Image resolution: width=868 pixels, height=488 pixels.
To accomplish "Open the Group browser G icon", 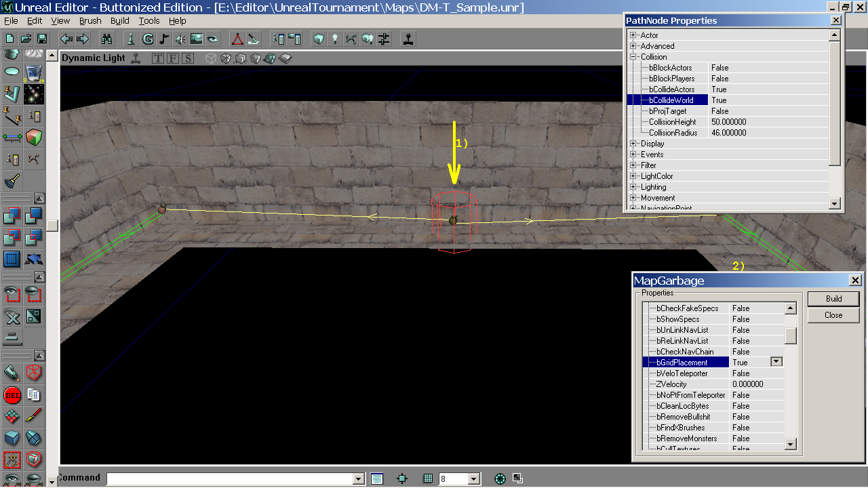I will point(148,39).
